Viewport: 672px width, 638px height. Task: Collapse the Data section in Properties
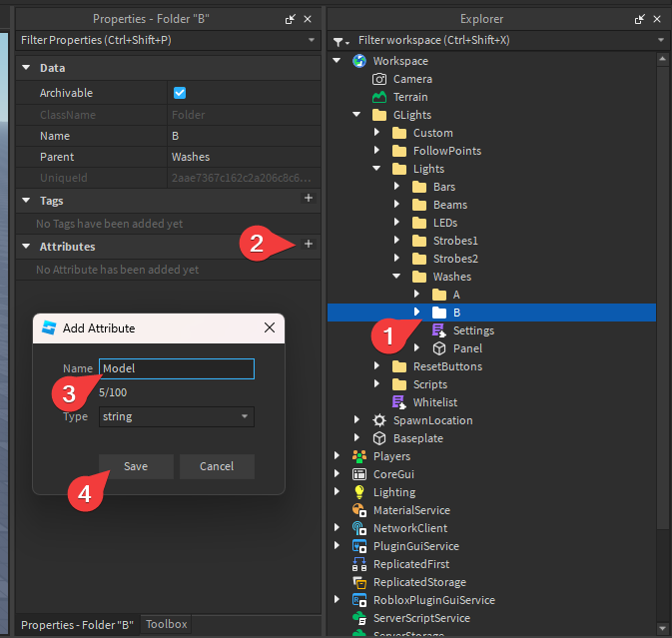pyautogui.click(x=26, y=68)
